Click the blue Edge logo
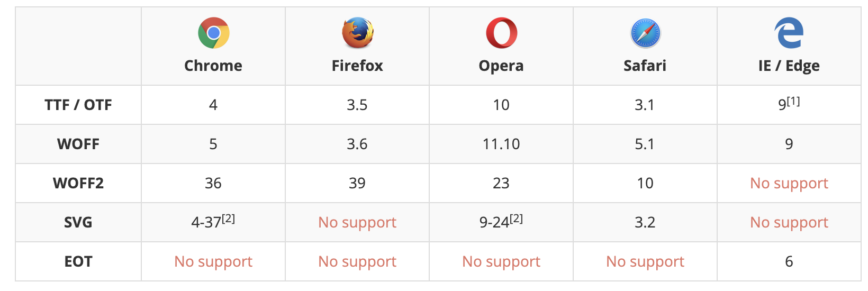 pos(789,33)
